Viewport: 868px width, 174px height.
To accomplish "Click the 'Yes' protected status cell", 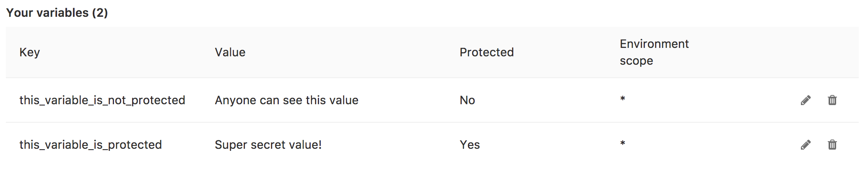I will click(x=470, y=145).
